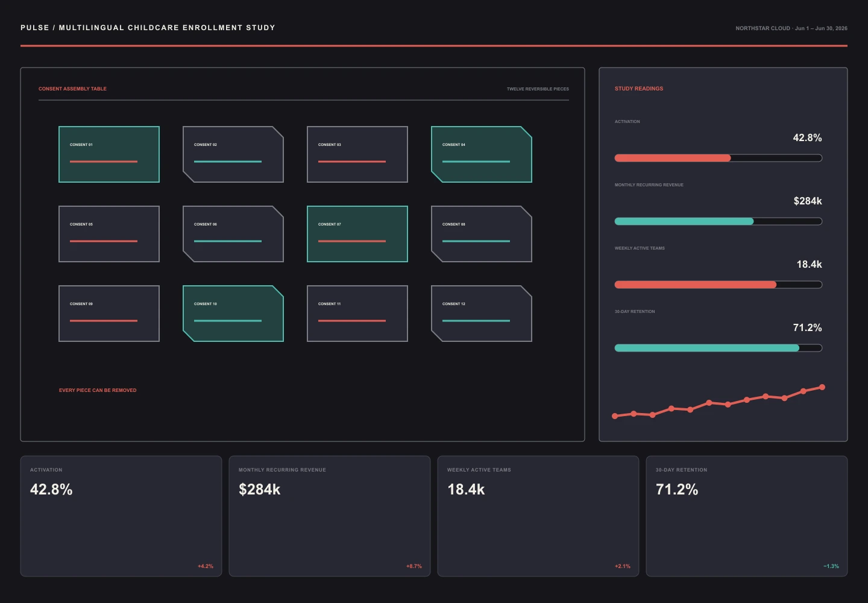868x603 pixels.
Task: Remove the highlighted Consent 10 piece
Action: 233,314
